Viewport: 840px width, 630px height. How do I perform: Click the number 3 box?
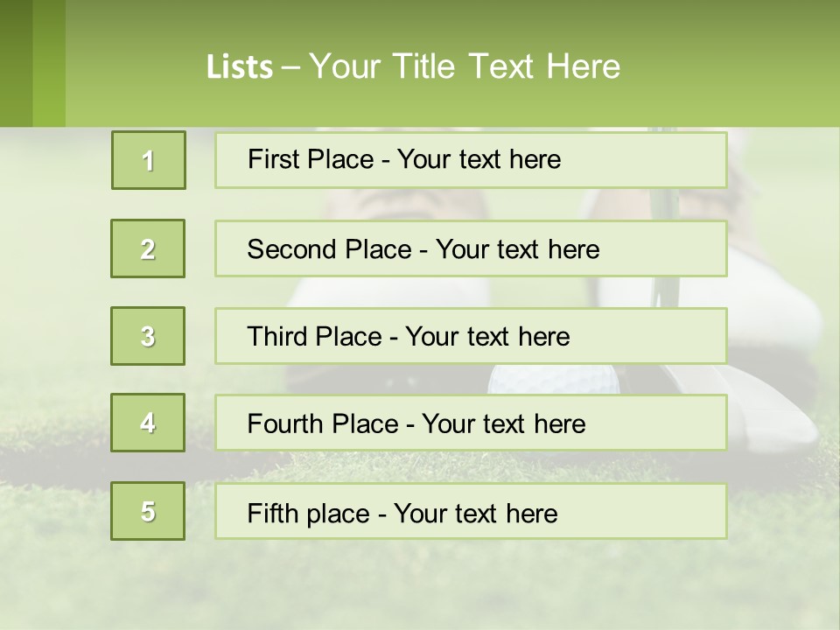(x=148, y=336)
